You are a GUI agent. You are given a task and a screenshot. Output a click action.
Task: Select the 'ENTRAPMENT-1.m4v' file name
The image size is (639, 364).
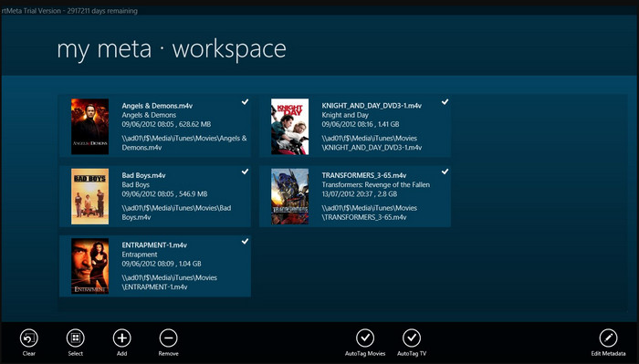pos(154,245)
